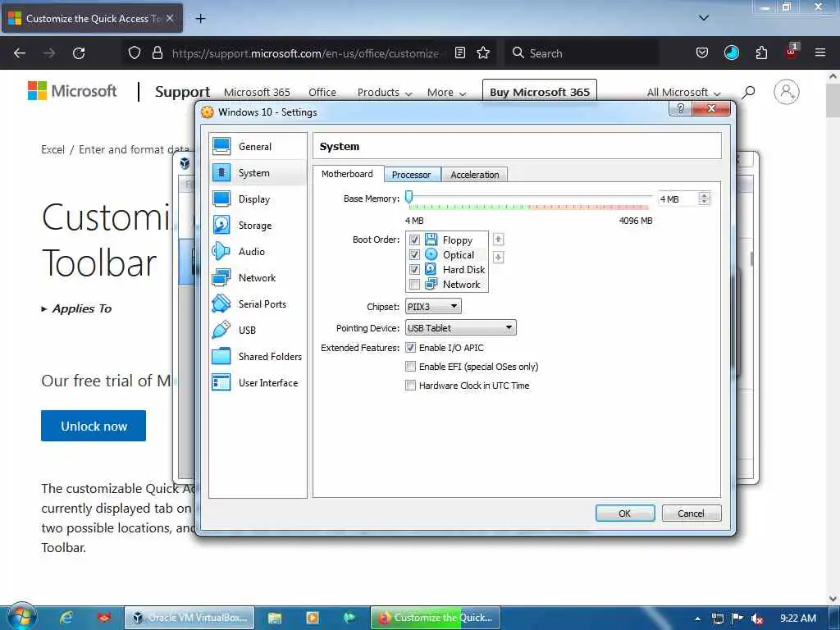Viewport: 840px width, 630px height.
Task: Open Oracle VM VirtualBox taskbar button
Action: (189, 618)
